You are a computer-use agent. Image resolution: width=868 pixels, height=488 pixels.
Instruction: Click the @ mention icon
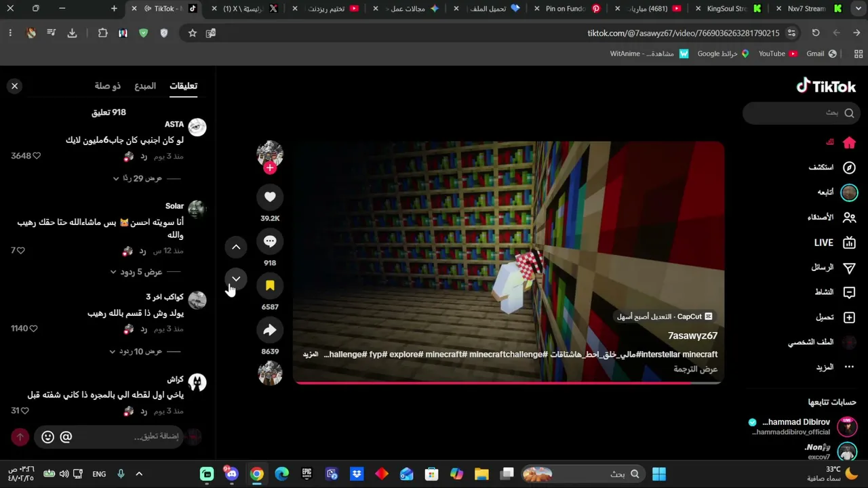click(66, 437)
